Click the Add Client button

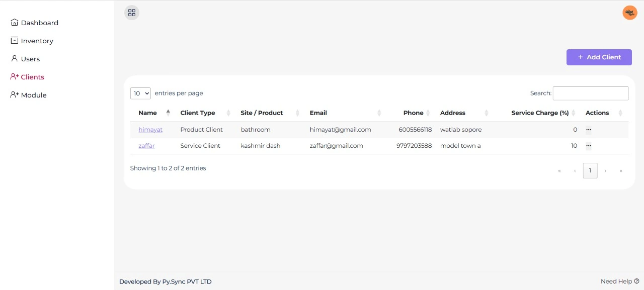(599, 57)
